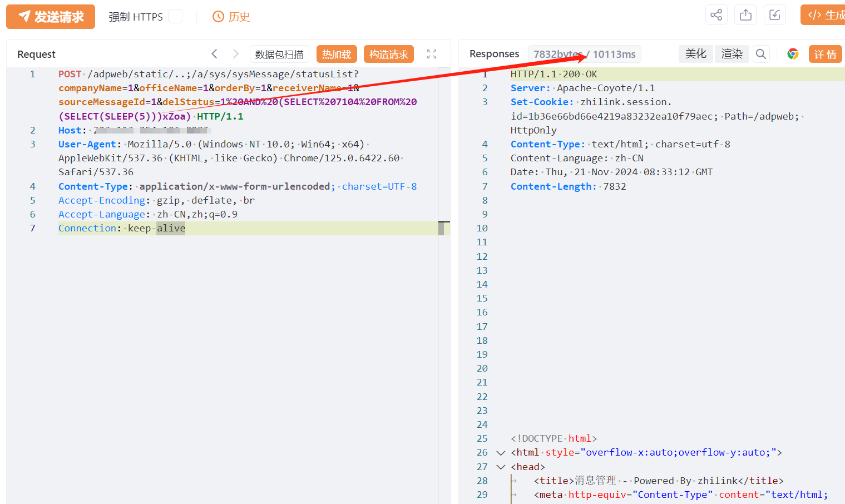Click the 美化 beautify tab

(x=696, y=54)
